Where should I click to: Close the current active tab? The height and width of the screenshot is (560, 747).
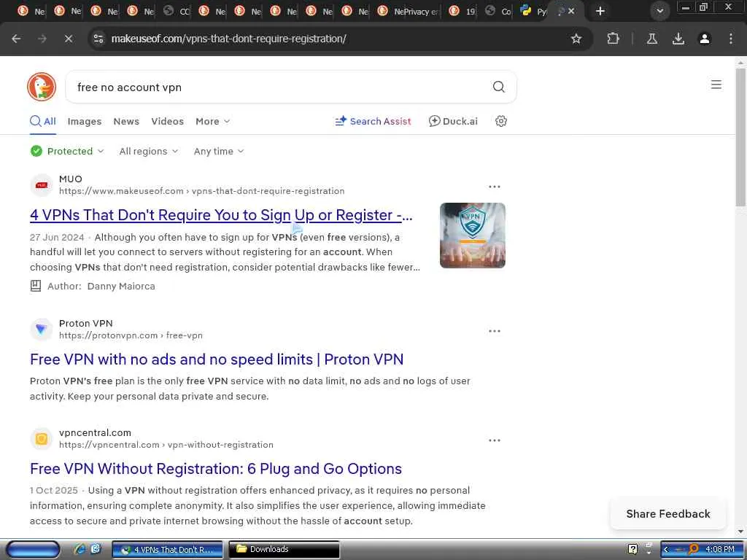(571, 11)
